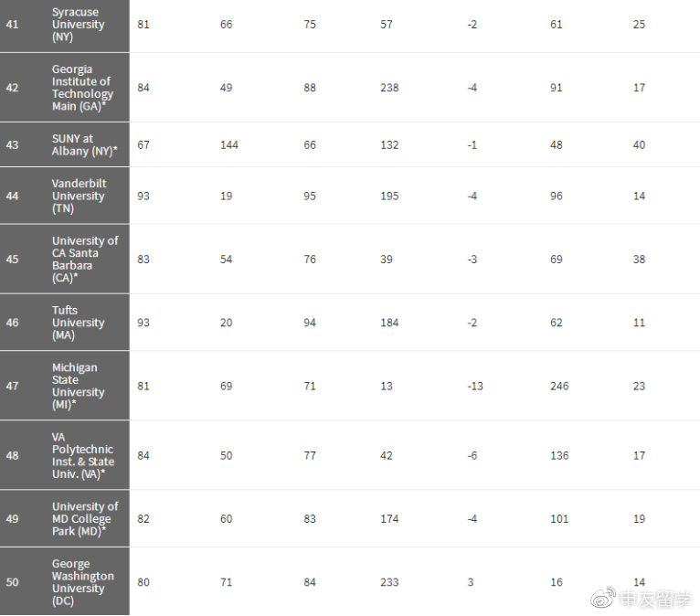700x616 pixels.
Task: Select Michigan State University (MI) name
Action: click(78, 386)
